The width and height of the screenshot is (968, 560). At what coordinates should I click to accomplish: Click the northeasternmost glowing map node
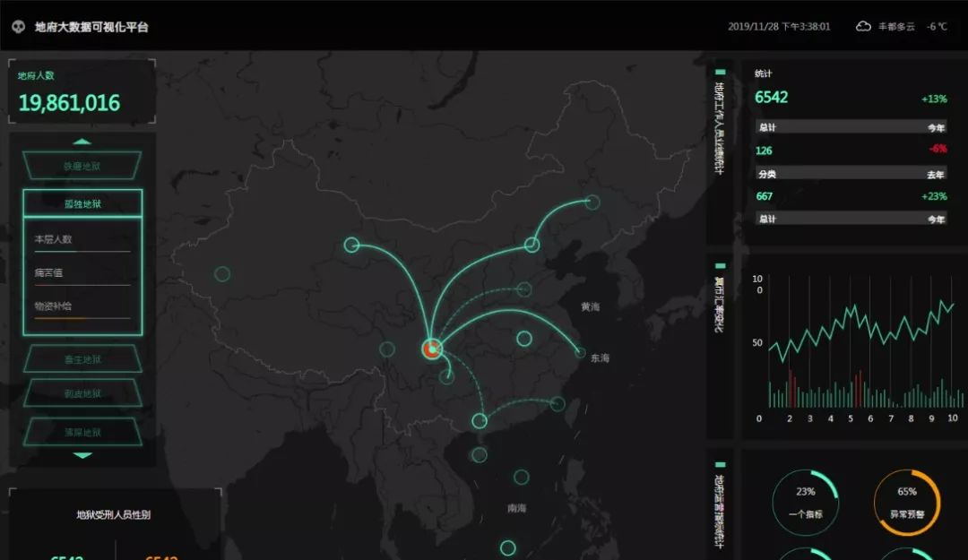coord(592,202)
